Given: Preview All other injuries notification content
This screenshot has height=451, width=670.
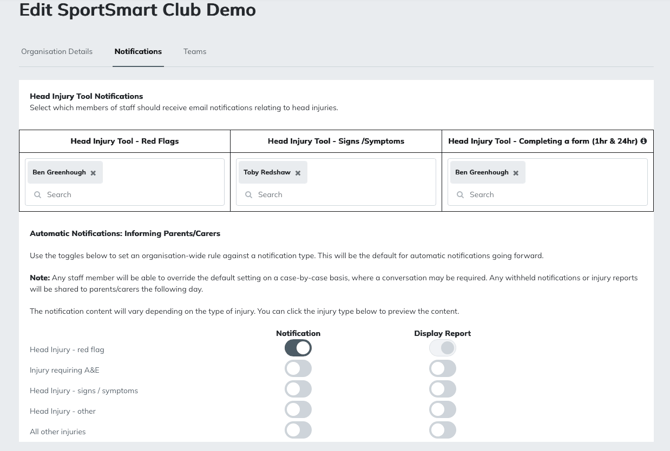Looking at the screenshot, I should coord(58,432).
